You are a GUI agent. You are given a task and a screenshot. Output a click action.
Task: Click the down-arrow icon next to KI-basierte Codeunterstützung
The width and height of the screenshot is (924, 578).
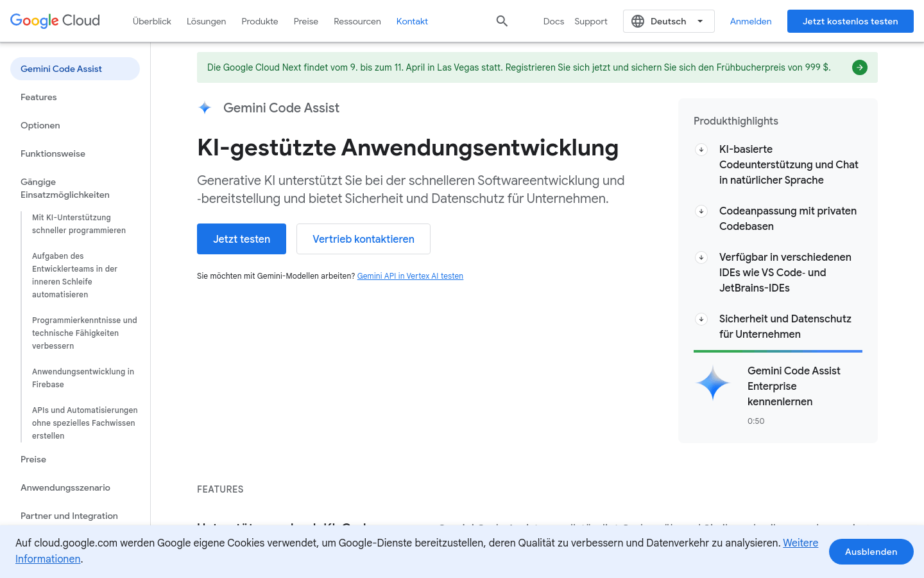pos(701,149)
